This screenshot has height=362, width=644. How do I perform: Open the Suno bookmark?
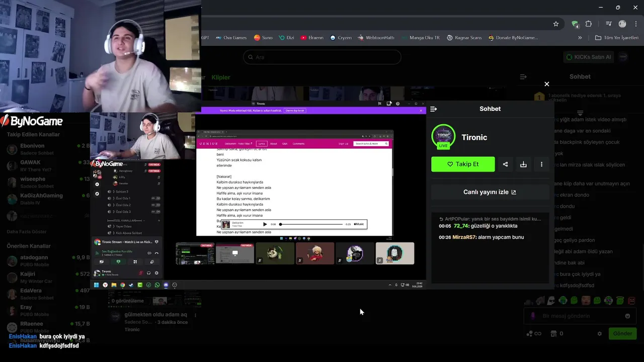pos(263,38)
